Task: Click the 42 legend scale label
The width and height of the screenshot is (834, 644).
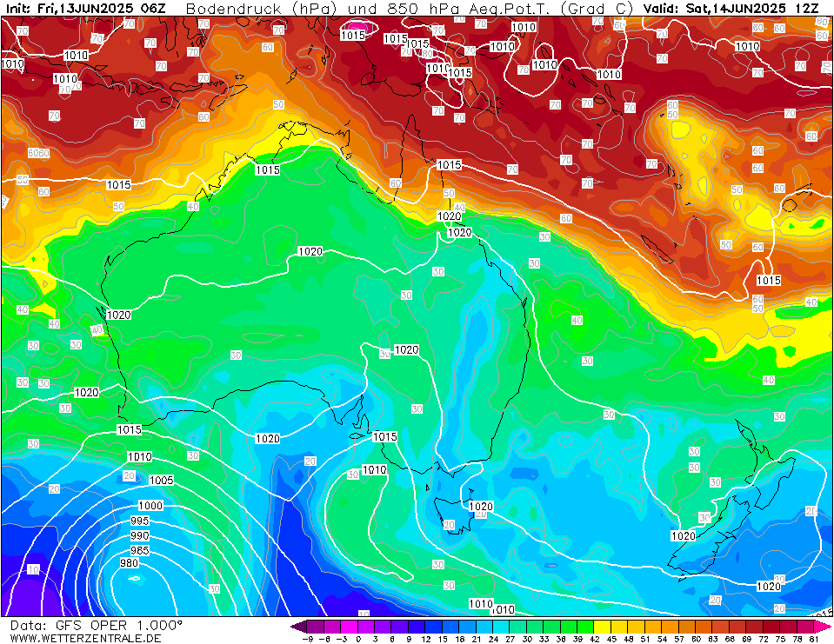Action: pyautogui.click(x=595, y=639)
